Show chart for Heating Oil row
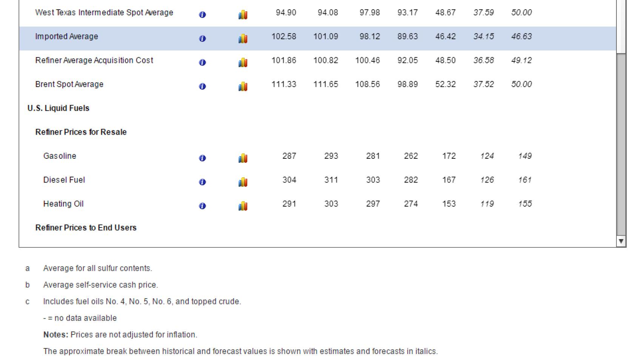Viewport: 644px width, 362px height. [x=243, y=206]
